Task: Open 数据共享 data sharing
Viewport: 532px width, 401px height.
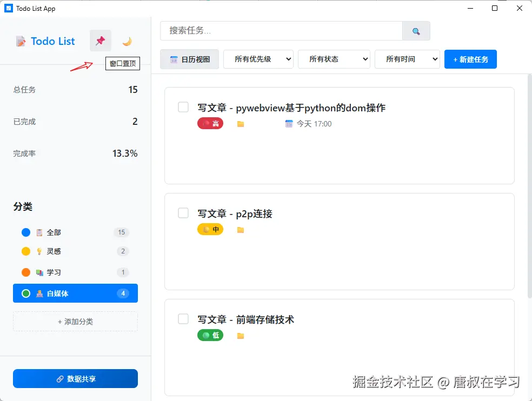Action: click(75, 379)
